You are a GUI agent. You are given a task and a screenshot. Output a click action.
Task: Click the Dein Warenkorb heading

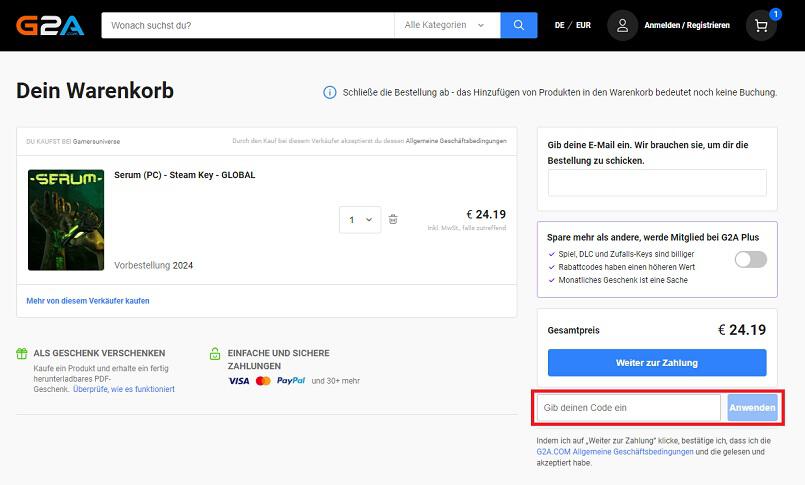pos(95,90)
